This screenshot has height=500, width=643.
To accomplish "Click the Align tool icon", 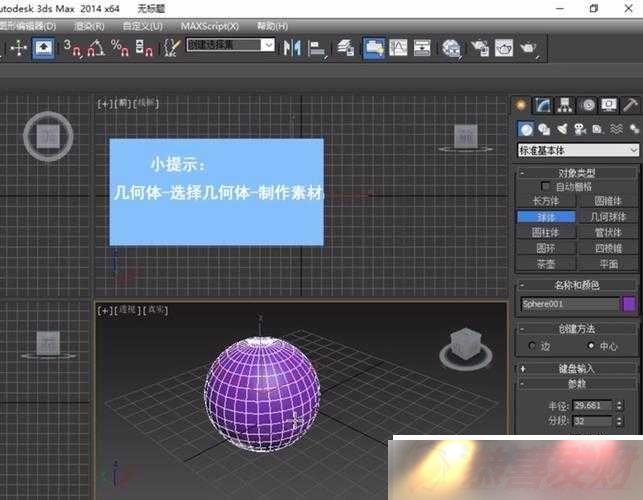I will click(317, 49).
